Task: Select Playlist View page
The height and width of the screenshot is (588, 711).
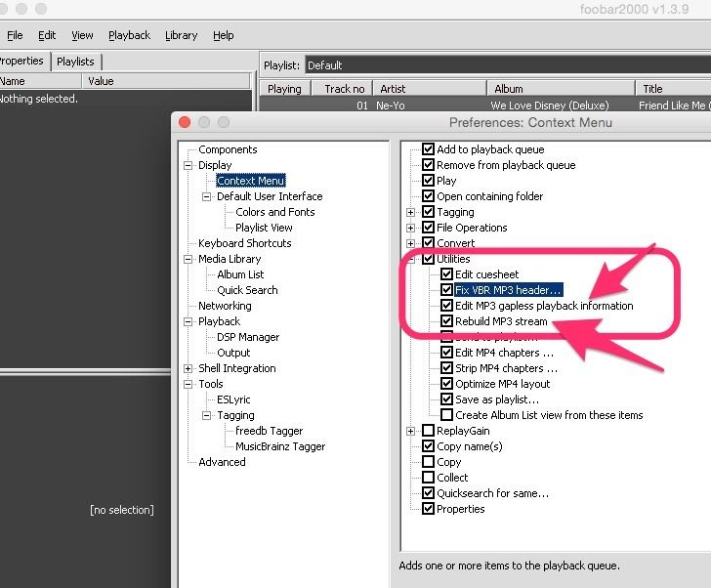Action: [x=264, y=228]
